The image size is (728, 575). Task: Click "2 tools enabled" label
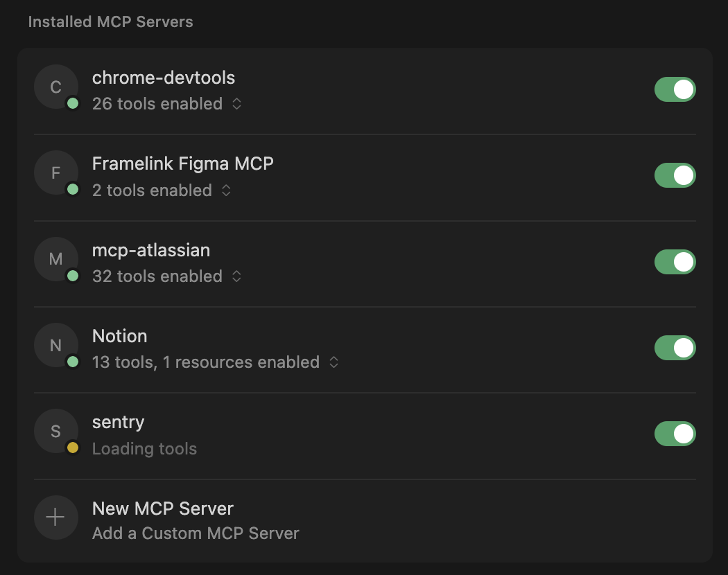pos(152,191)
